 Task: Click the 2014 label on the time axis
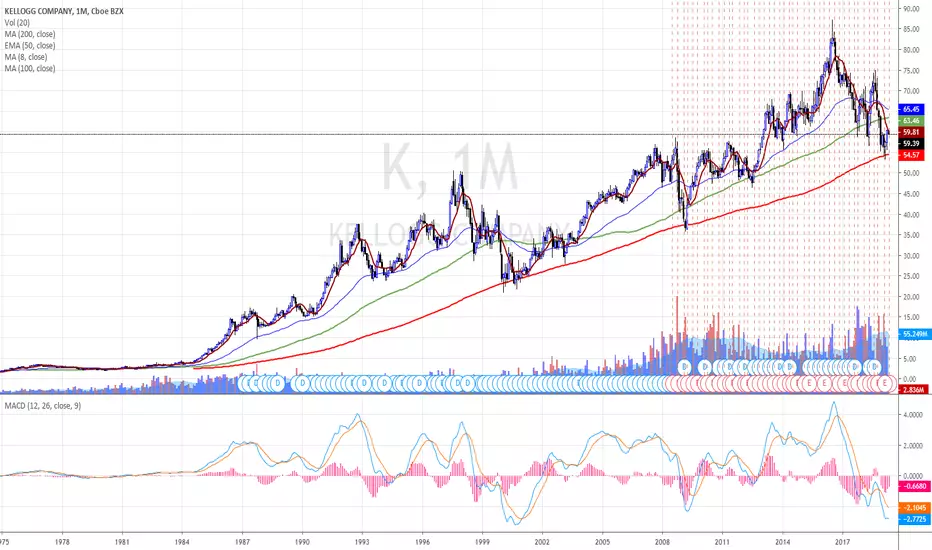[x=782, y=542]
